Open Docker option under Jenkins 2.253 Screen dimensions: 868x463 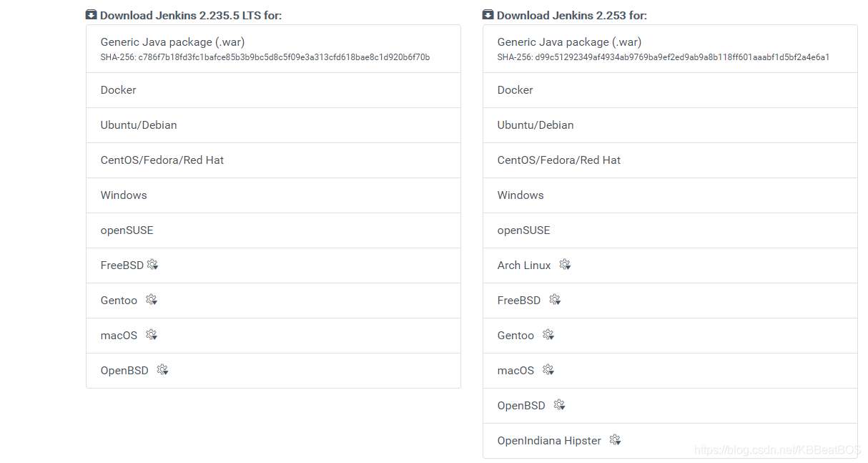[x=670, y=90]
